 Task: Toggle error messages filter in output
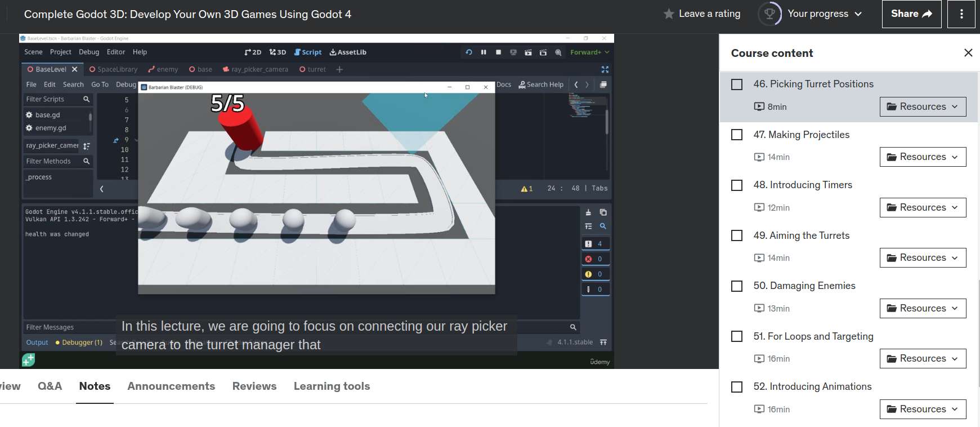[x=595, y=259]
